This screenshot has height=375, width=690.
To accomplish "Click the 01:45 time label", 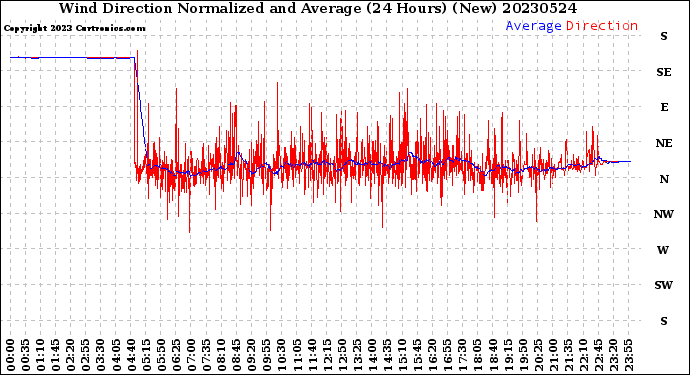I will [56, 355].
